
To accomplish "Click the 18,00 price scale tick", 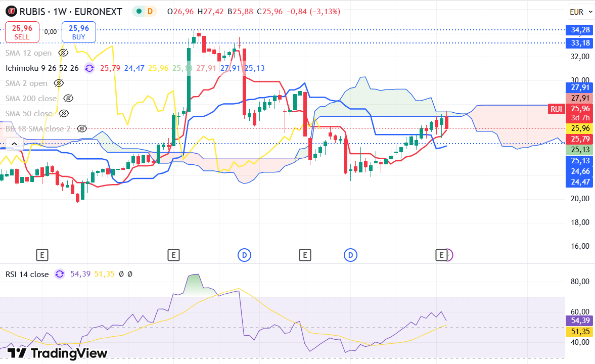I will 580,222.
